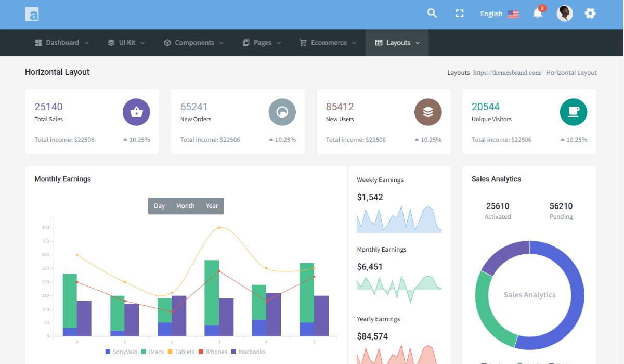This screenshot has width=624, height=364.
Task: Click the app logo in top-left corner
Action: point(32,14)
